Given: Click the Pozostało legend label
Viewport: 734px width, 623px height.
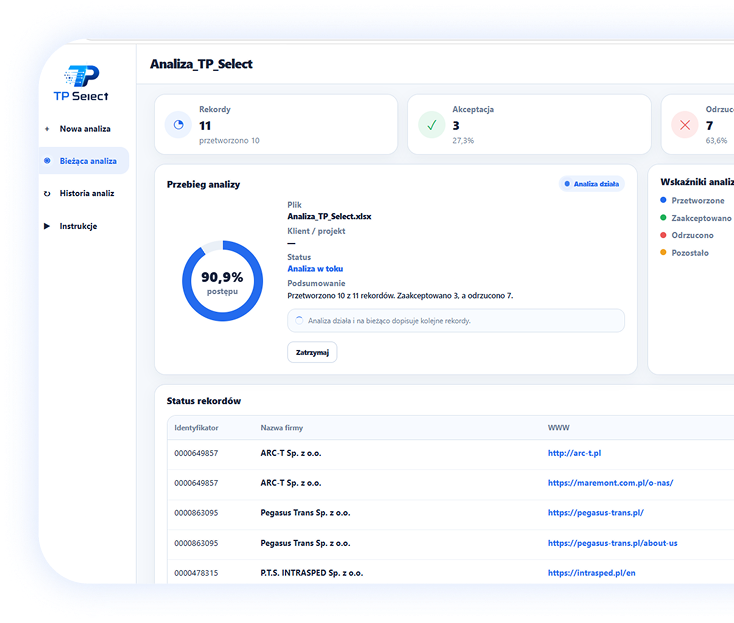Looking at the screenshot, I should click(x=690, y=253).
